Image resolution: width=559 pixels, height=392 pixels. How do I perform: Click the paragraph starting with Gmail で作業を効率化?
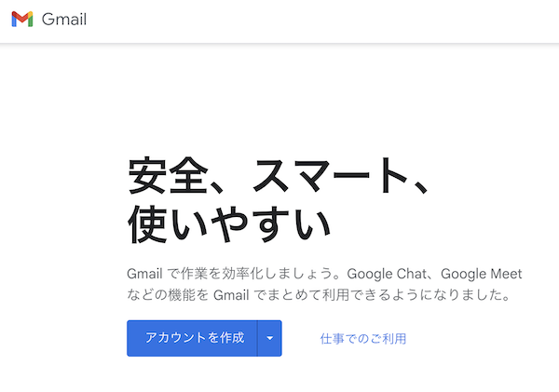324,284
